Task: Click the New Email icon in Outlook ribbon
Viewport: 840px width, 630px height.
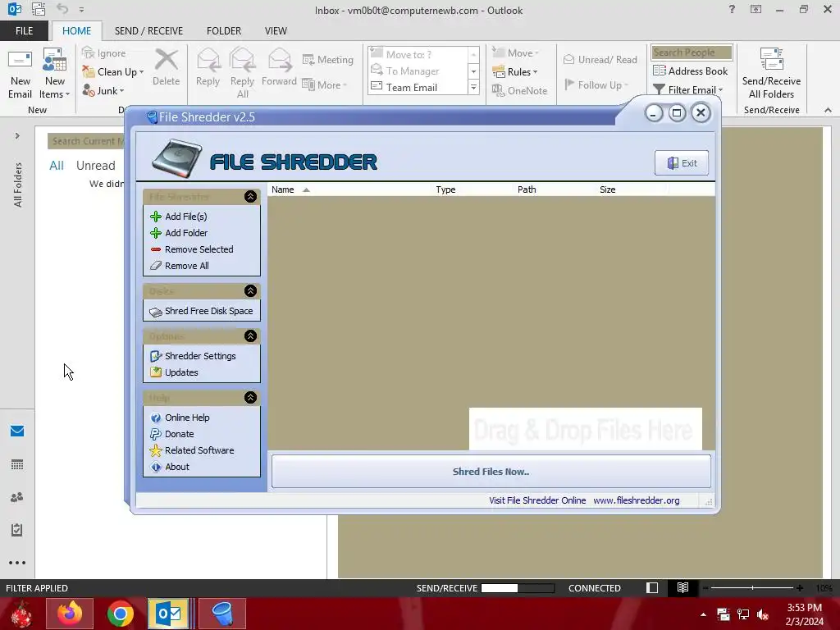Action: click(20, 74)
